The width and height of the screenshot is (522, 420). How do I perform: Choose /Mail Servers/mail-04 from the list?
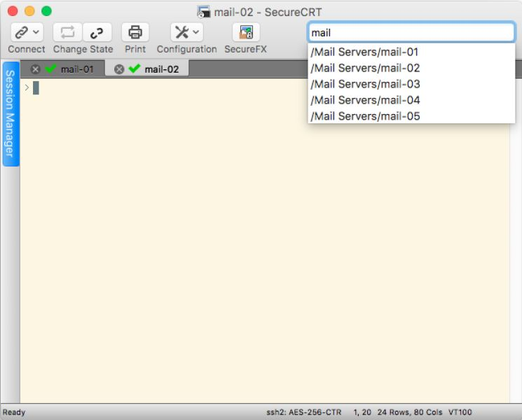pos(411,100)
